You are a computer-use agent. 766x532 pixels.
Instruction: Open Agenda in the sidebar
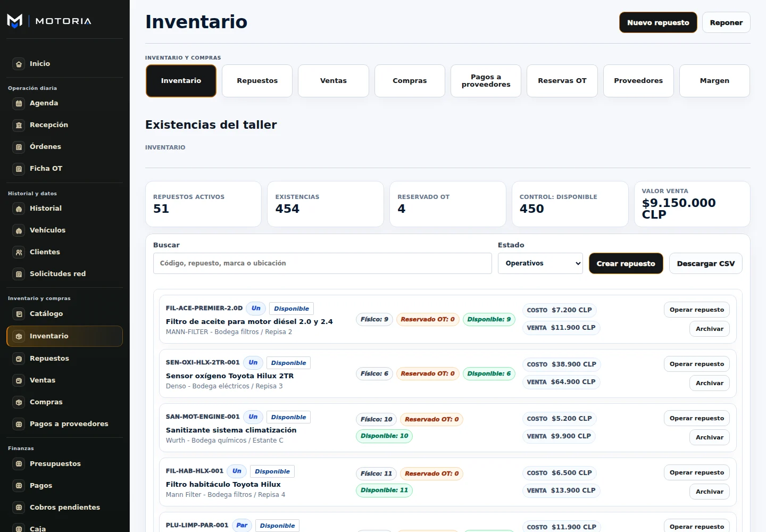point(65,103)
